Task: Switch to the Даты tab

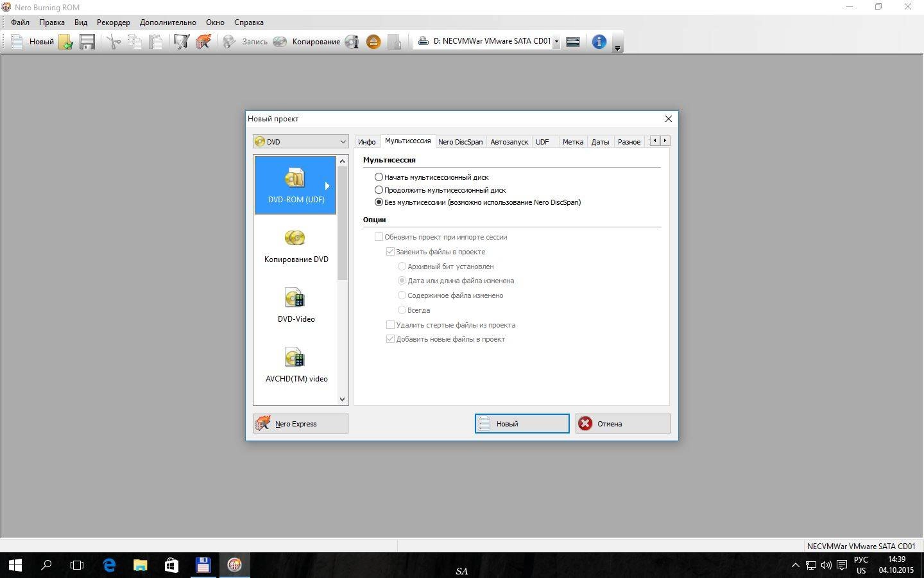Action: point(600,142)
